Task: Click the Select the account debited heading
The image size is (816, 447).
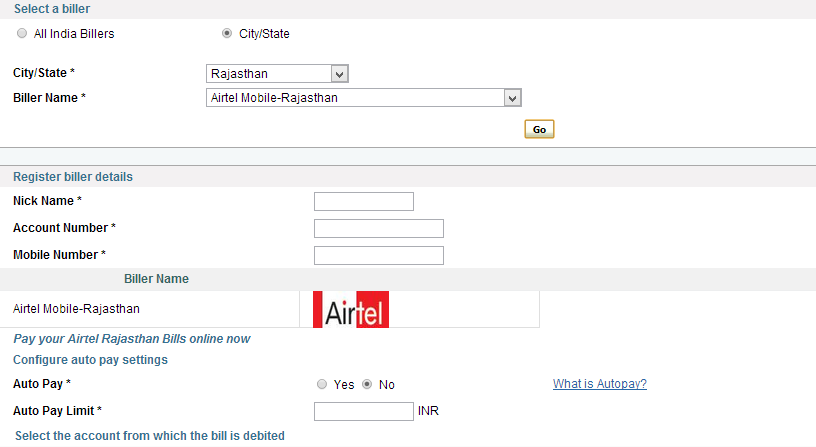Action: [x=149, y=436]
